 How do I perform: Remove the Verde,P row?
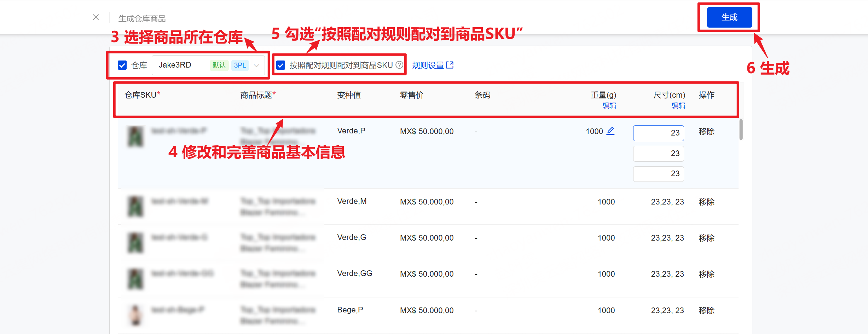(x=706, y=132)
